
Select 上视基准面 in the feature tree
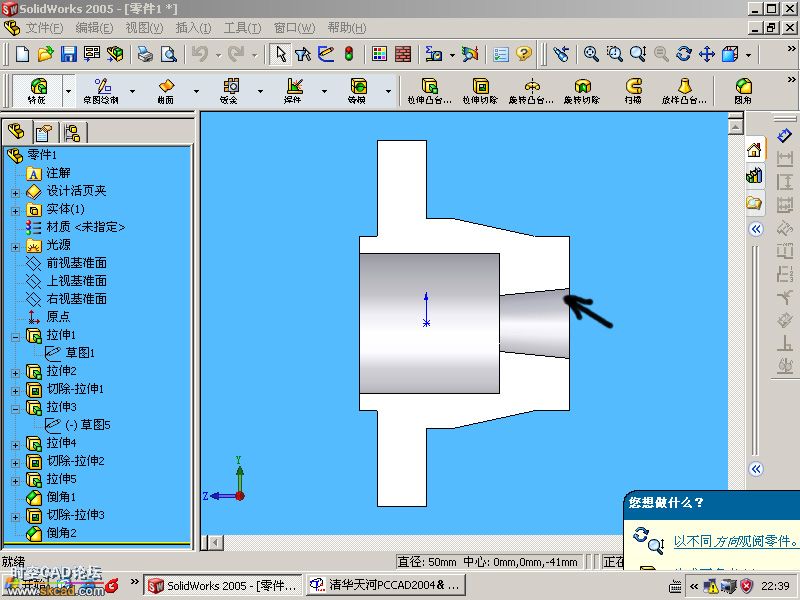77,281
